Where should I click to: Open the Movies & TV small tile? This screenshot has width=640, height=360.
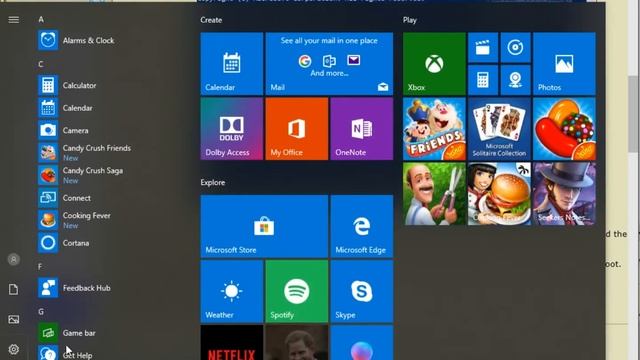(483, 47)
